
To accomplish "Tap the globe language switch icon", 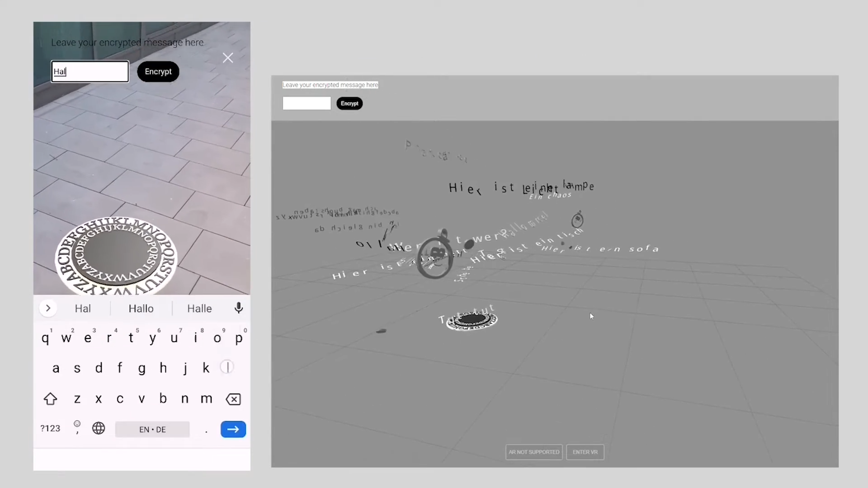I will tap(99, 428).
